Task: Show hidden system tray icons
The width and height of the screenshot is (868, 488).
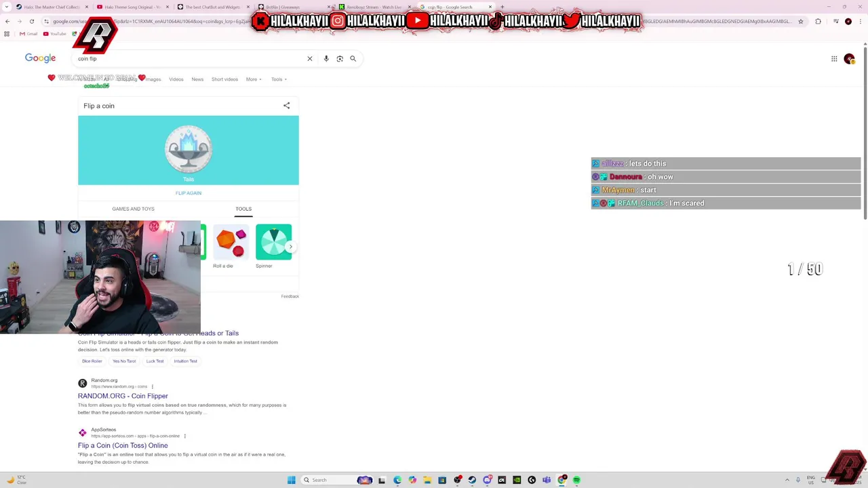Action: pos(787,480)
